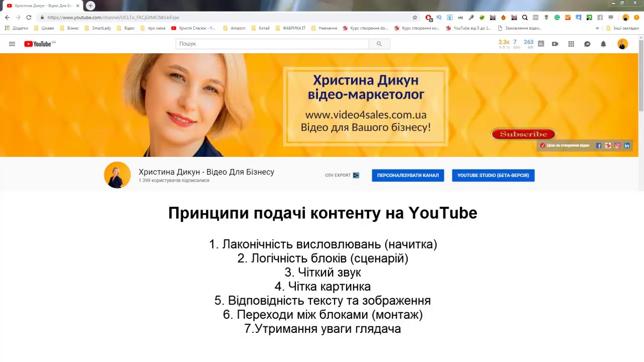Open the Додатки apps bookmark
This screenshot has height=362, width=644.
tap(17, 28)
